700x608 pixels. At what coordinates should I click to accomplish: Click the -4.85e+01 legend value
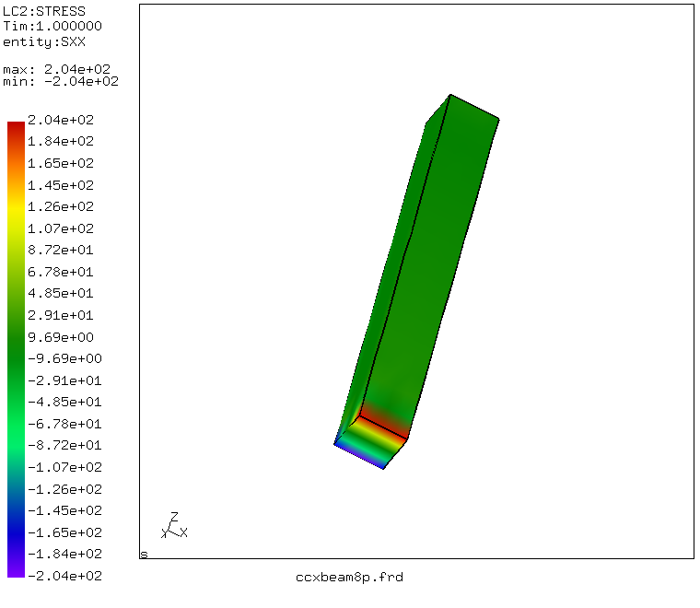click(64, 402)
